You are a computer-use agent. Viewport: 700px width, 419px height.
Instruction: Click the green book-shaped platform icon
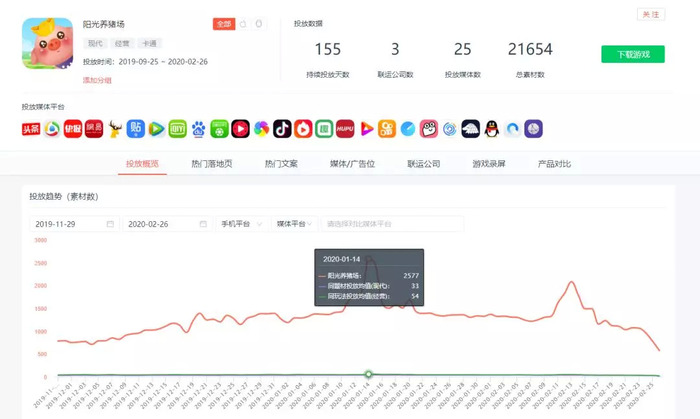[324, 129]
